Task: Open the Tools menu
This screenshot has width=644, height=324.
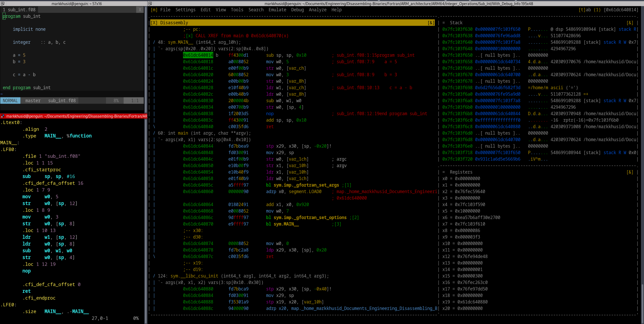Action: tap(237, 10)
